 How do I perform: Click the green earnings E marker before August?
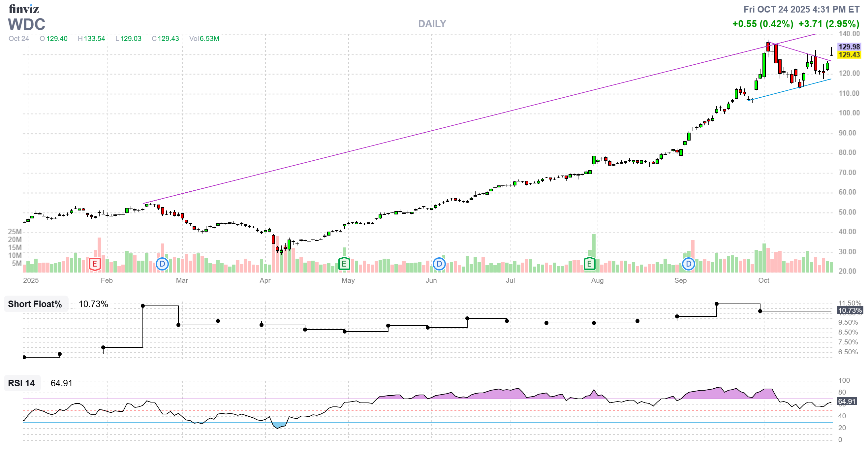tap(589, 264)
